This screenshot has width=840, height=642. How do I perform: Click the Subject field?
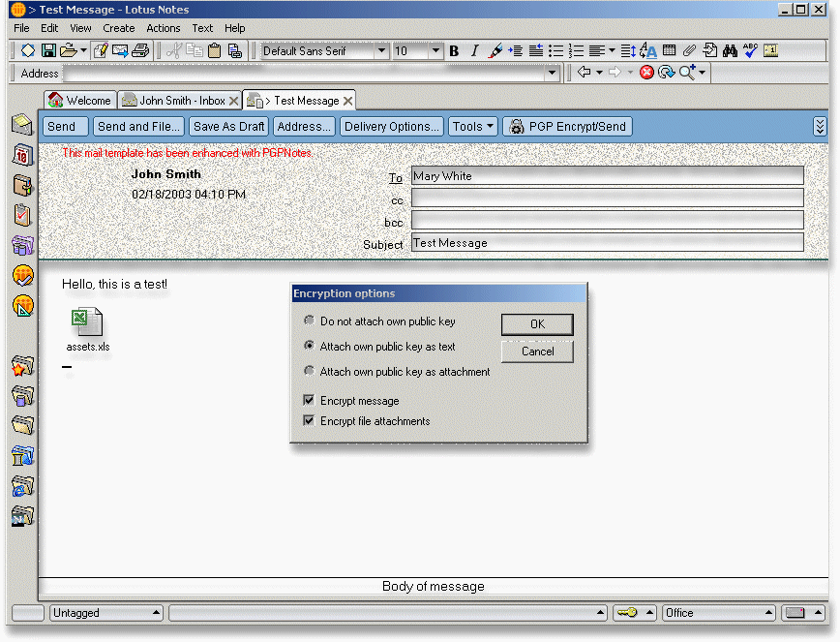click(x=608, y=242)
